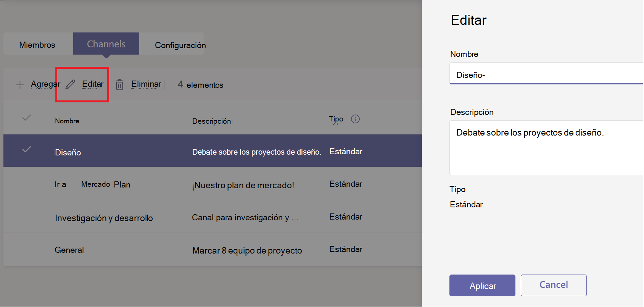Click the Descripción column header
Image resolution: width=644 pixels, height=307 pixels.
pos(211,121)
